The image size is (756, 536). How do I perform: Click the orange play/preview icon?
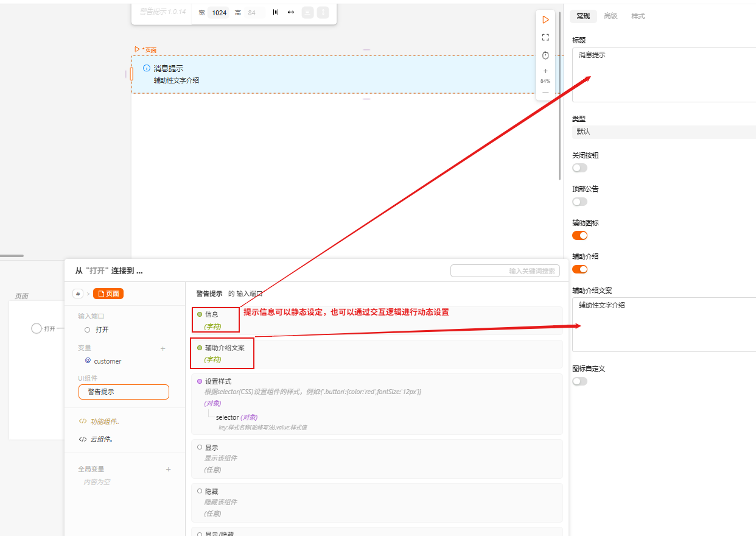click(545, 20)
